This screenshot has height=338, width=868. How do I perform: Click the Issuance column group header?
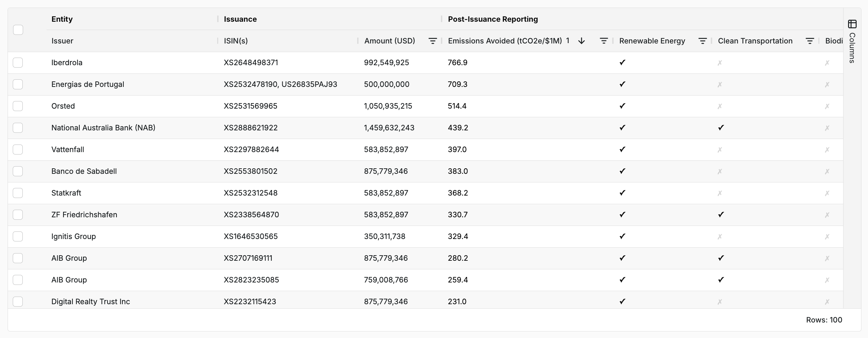coord(240,19)
